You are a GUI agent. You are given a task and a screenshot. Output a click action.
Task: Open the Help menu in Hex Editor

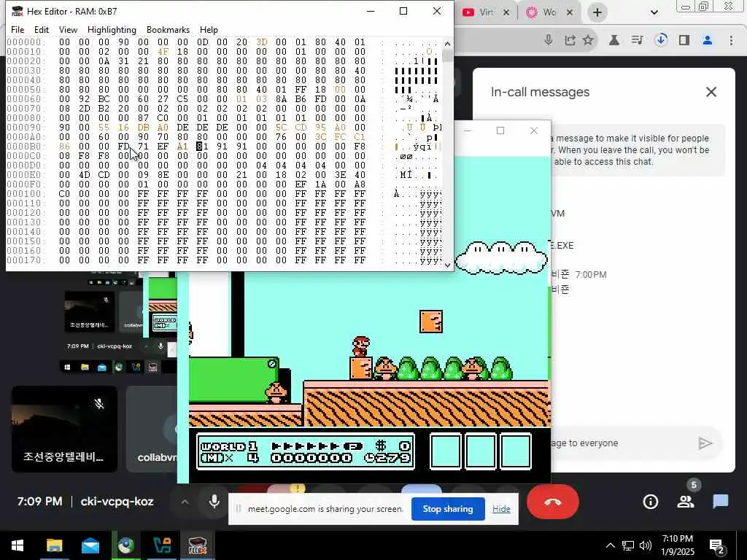coord(209,29)
